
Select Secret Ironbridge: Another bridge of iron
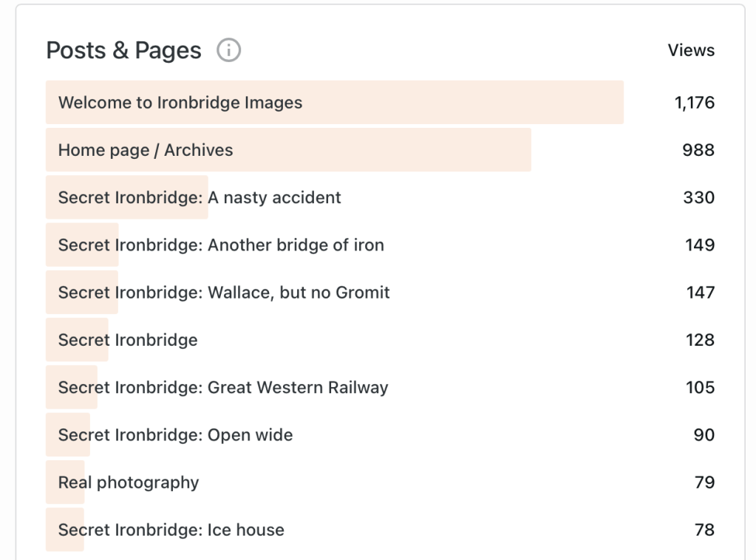[221, 245]
